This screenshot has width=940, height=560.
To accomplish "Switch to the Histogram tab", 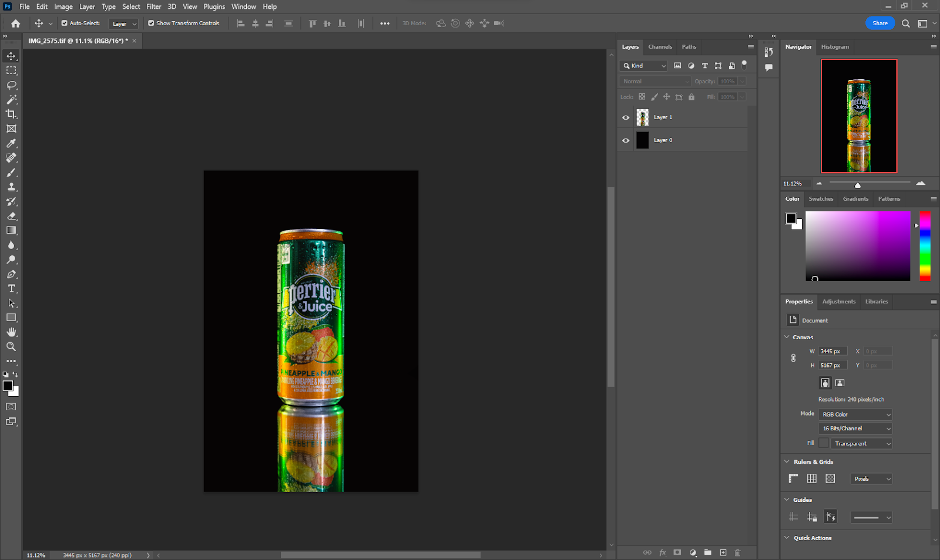I will (835, 47).
